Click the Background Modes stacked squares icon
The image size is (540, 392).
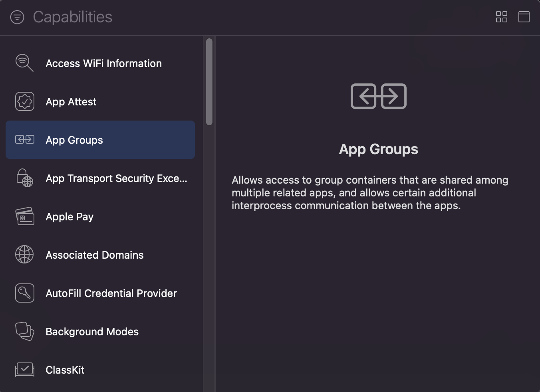pyautogui.click(x=25, y=331)
